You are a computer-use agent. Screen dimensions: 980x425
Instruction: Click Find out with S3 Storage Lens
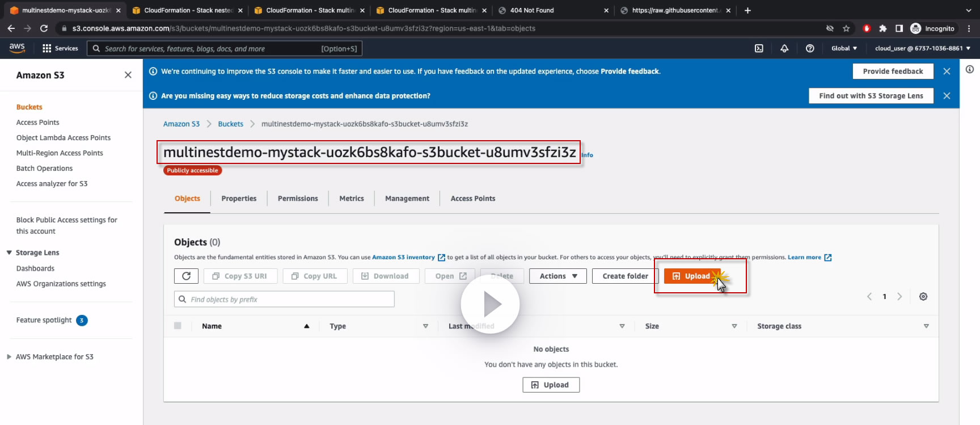pyautogui.click(x=871, y=96)
